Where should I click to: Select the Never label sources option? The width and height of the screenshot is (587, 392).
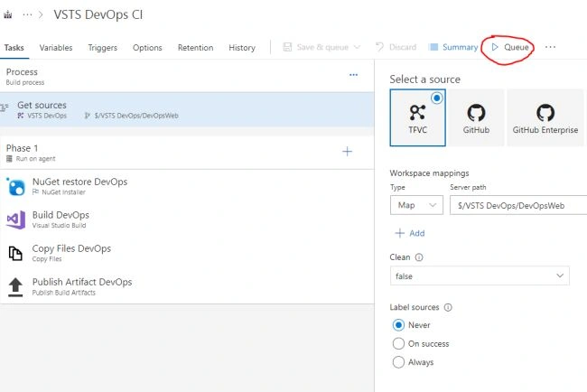tap(398, 325)
